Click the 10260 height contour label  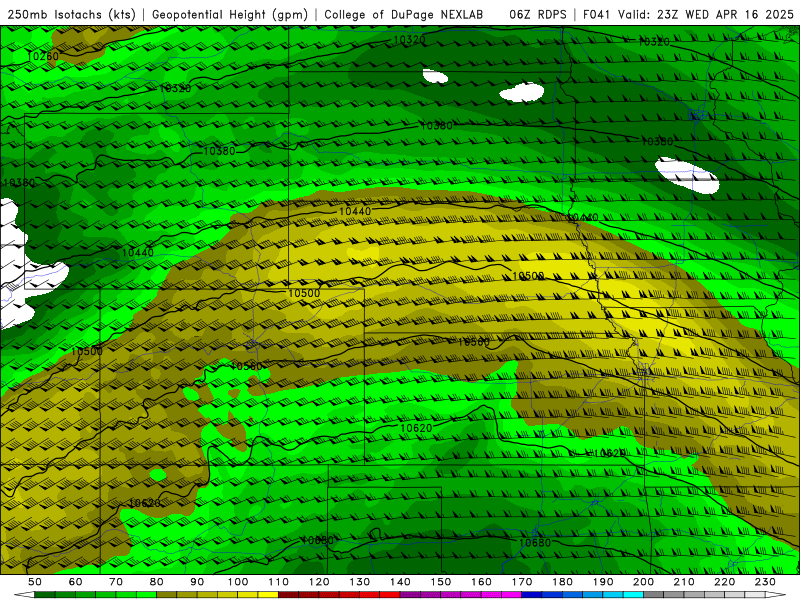[43, 56]
